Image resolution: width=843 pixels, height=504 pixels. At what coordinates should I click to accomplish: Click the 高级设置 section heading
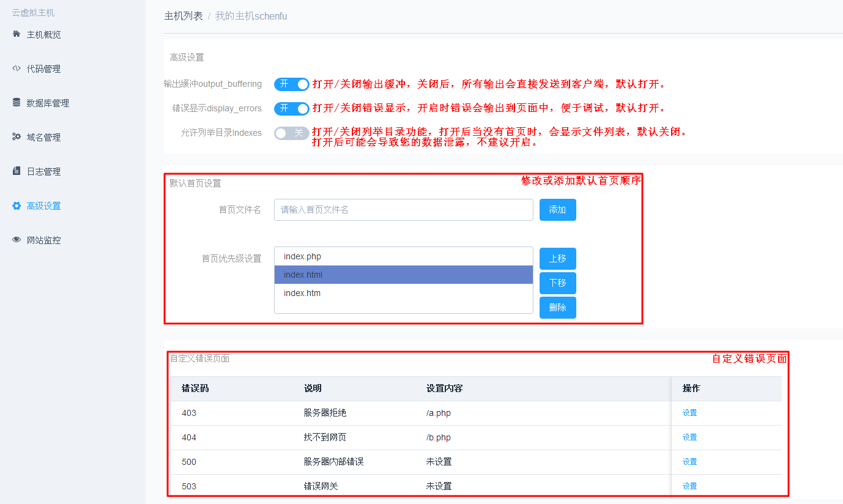tap(187, 57)
